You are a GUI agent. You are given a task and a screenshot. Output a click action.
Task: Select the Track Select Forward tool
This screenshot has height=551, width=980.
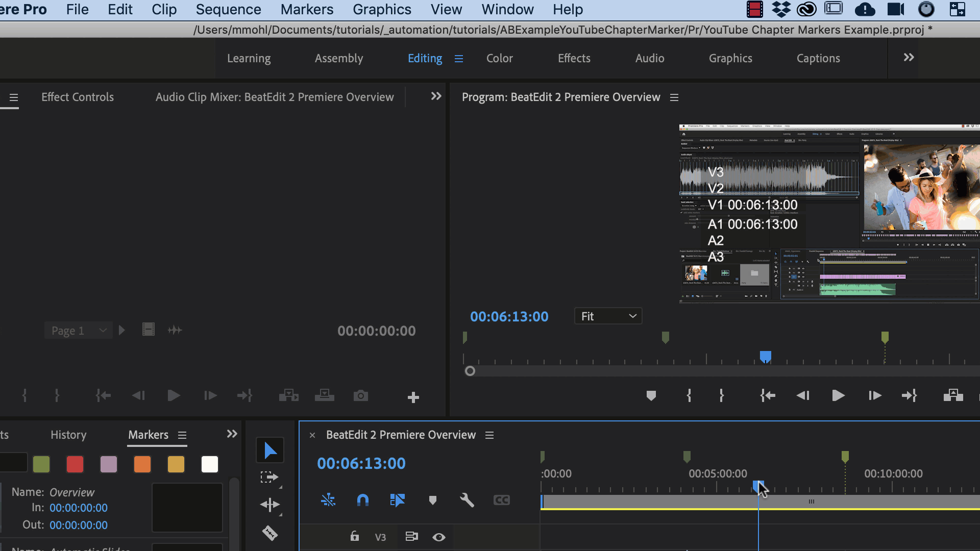[x=269, y=478]
